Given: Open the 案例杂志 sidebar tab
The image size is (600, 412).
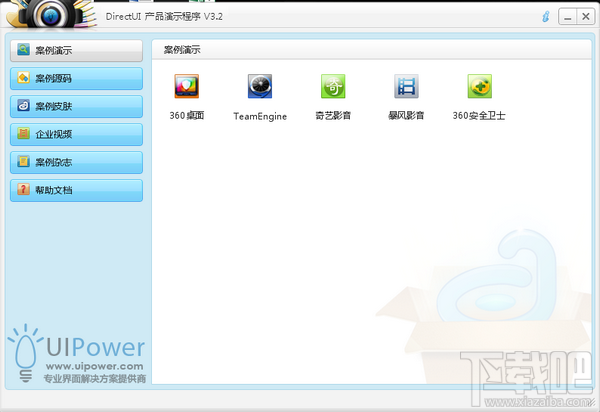Looking at the screenshot, I should pos(77,162).
